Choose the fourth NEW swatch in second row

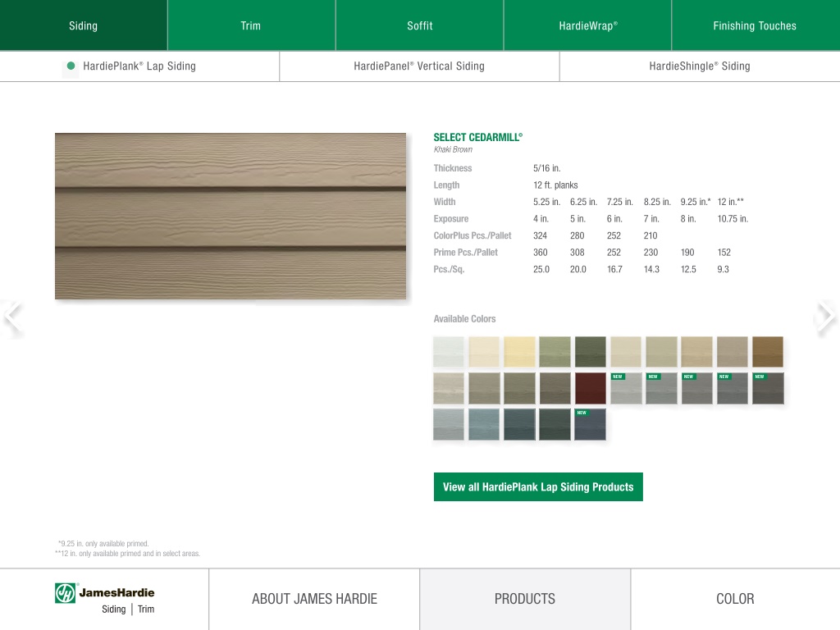[x=733, y=388]
